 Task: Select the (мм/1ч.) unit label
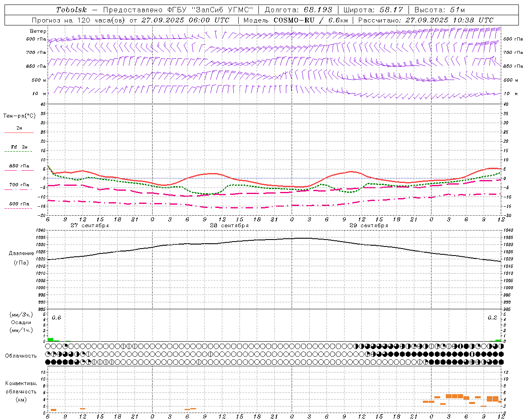[21, 331]
